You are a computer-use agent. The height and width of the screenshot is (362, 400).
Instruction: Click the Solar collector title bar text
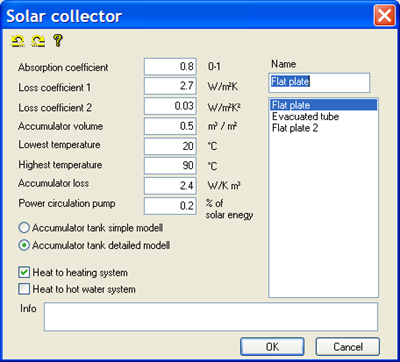(64, 16)
